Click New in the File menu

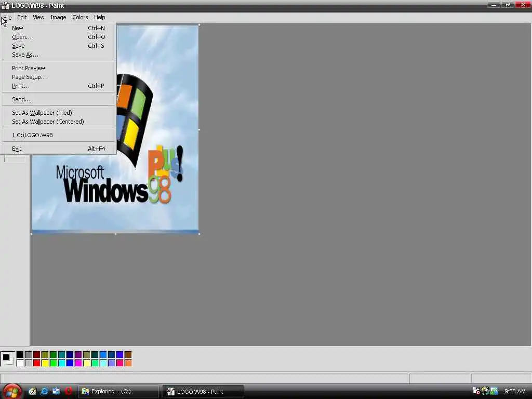(58, 28)
